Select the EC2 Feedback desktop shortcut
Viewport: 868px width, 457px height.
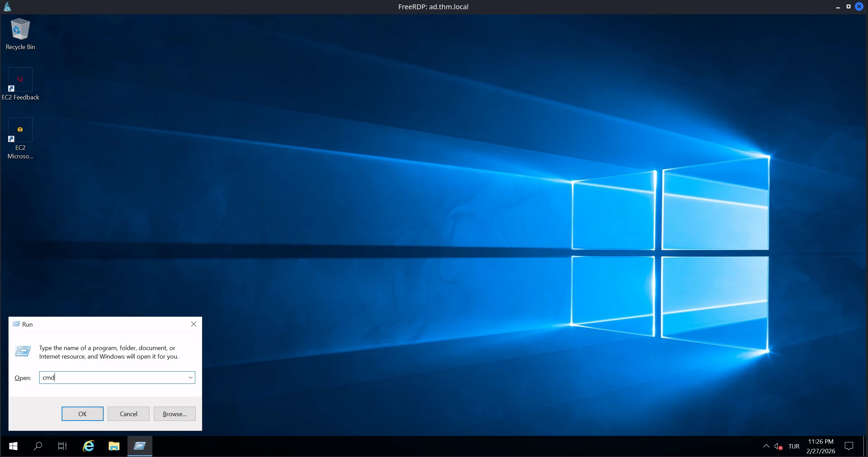[20, 84]
